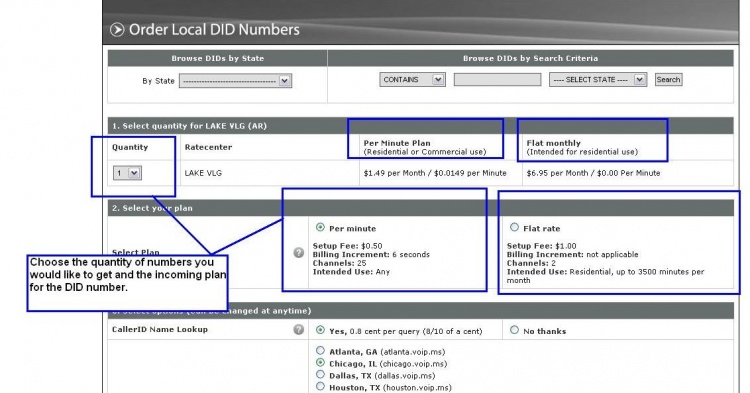Click the Search button

point(668,79)
